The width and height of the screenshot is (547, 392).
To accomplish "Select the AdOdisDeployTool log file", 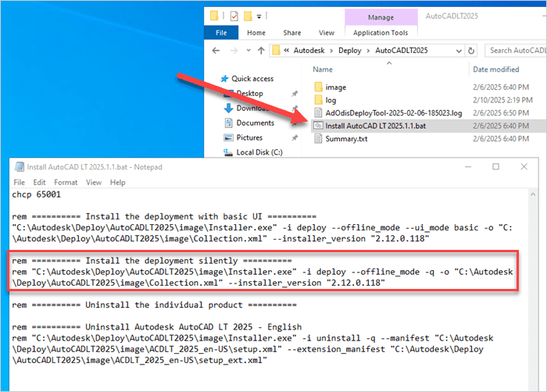I will click(394, 113).
